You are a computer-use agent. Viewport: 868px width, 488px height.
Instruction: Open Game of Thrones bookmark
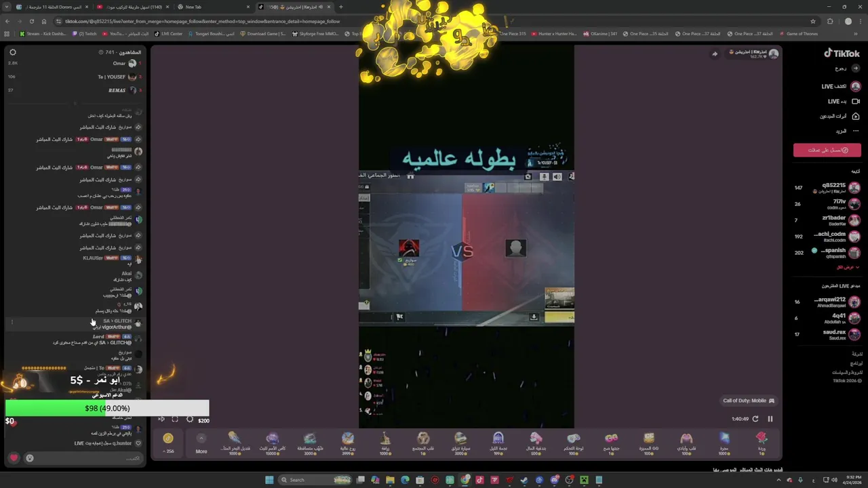799,33
